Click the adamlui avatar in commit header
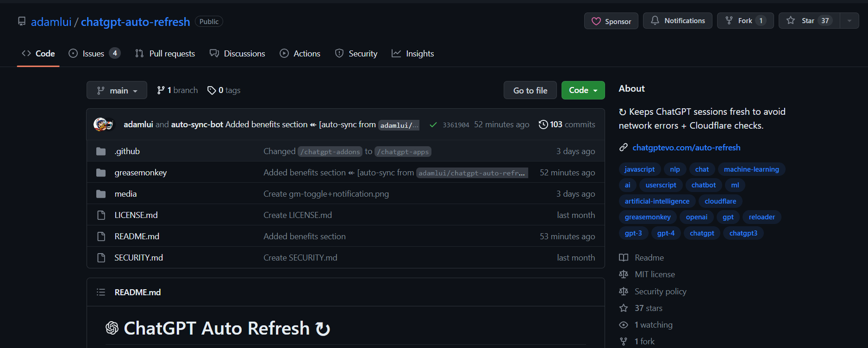Image resolution: width=868 pixels, height=348 pixels. click(100, 124)
